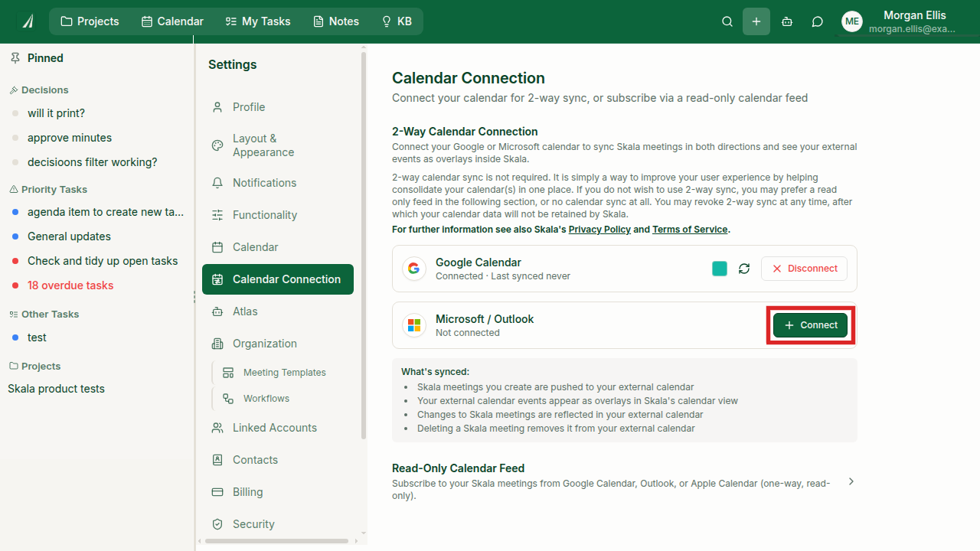Open Linked Accounts settings

click(278, 428)
